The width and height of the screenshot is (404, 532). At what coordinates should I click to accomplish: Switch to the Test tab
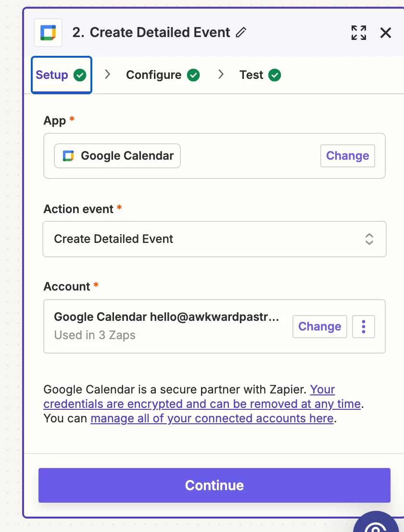tap(251, 75)
